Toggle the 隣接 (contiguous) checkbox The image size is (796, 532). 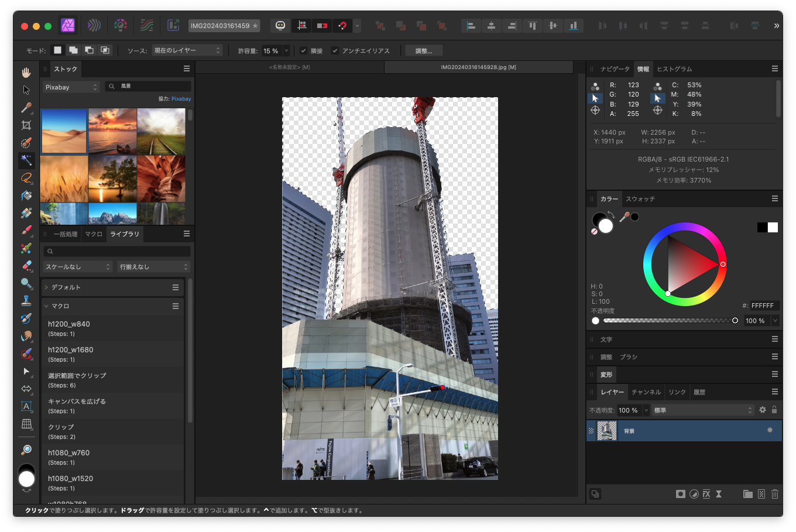coord(303,51)
